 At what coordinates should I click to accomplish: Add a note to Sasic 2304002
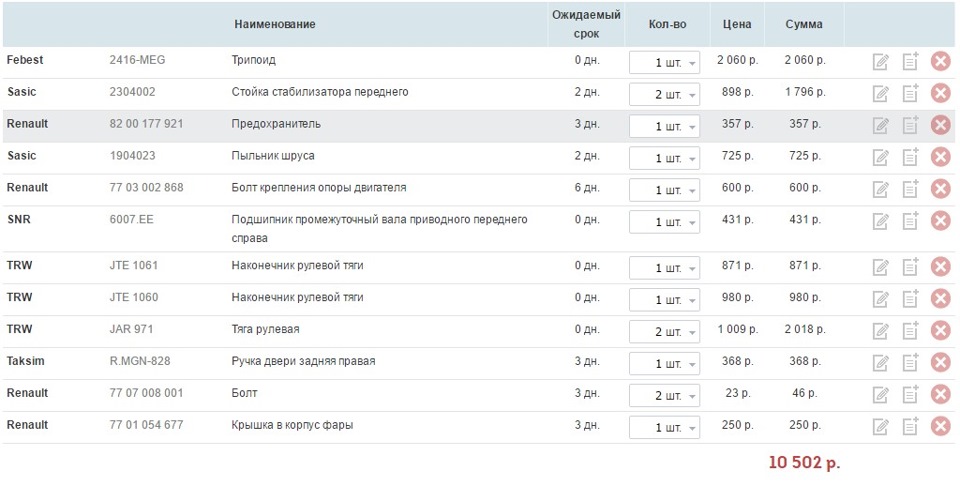910,94
